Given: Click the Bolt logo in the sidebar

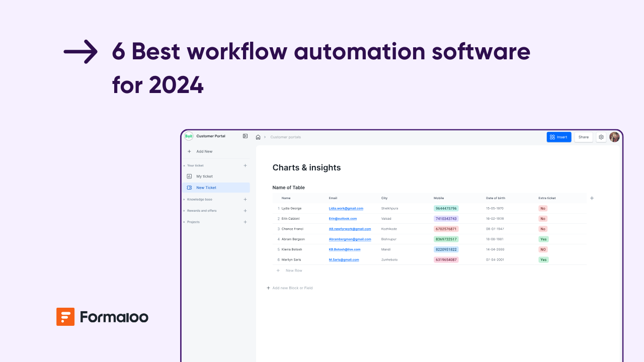Looking at the screenshot, I should [x=189, y=136].
